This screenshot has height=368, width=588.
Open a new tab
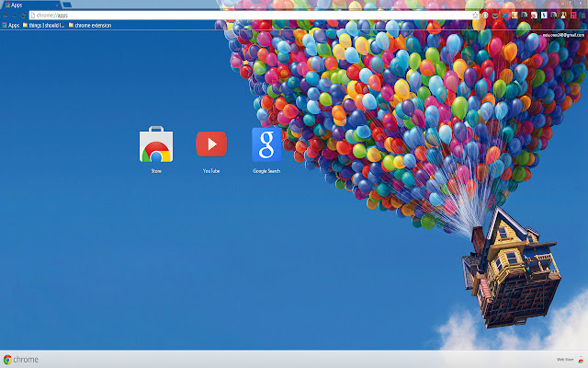67,5
